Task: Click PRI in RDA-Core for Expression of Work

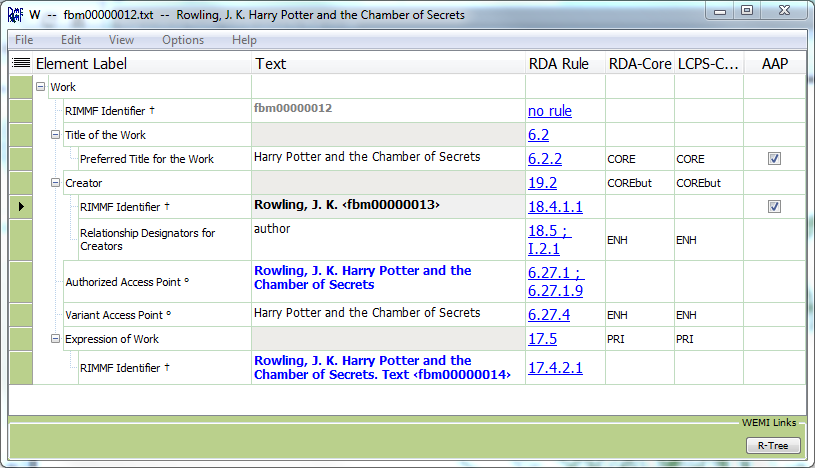Action: click(615, 339)
